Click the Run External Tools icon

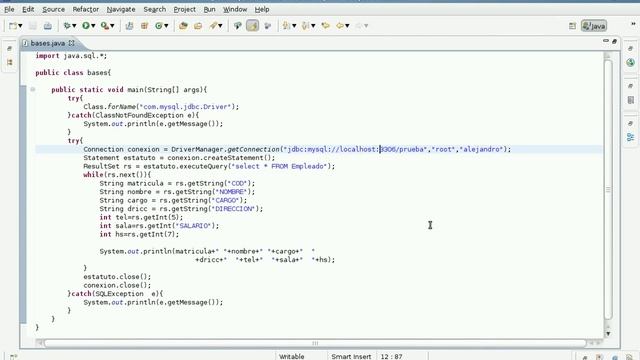pos(105,26)
